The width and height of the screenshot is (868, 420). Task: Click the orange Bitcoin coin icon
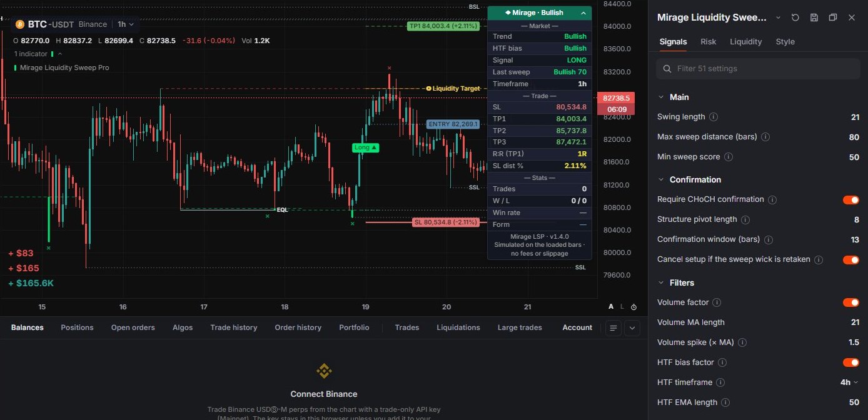click(19, 24)
